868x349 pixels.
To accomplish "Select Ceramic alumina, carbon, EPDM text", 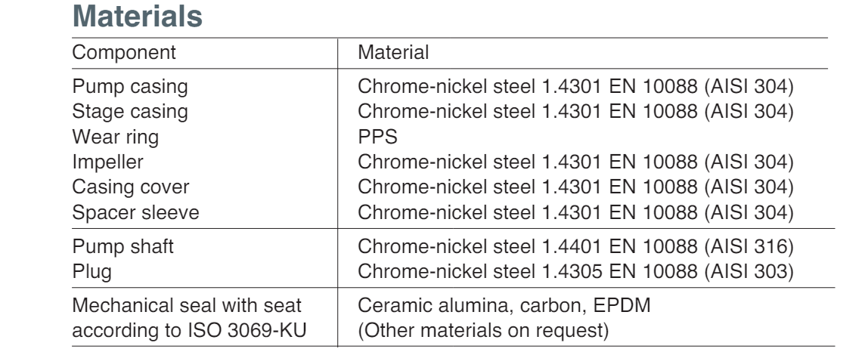I will [504, 305].
